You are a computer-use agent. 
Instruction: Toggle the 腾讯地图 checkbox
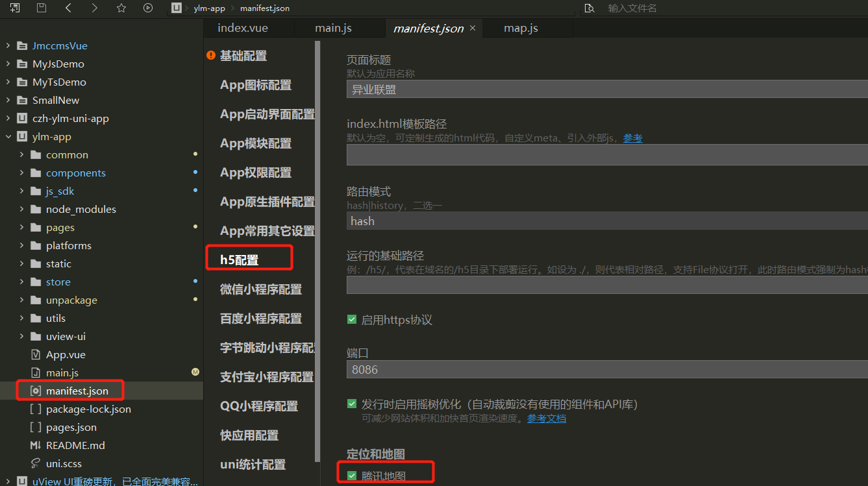coord(352,476)
